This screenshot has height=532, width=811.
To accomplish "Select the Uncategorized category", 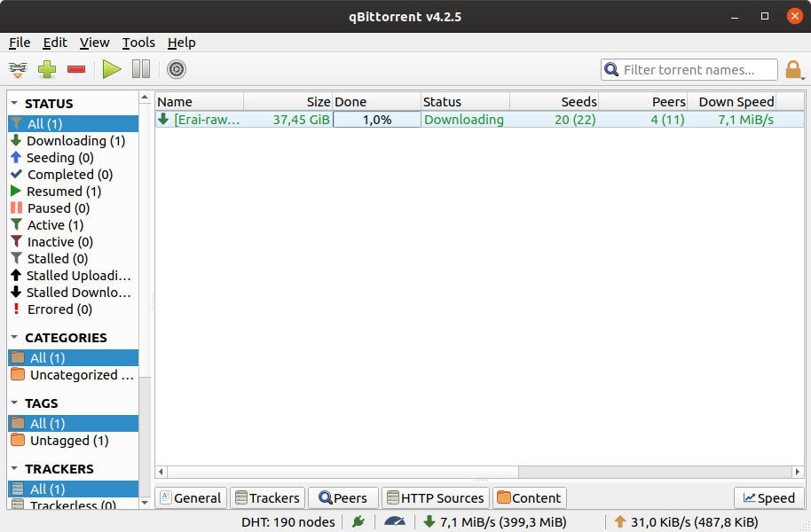I will [74, 375].
